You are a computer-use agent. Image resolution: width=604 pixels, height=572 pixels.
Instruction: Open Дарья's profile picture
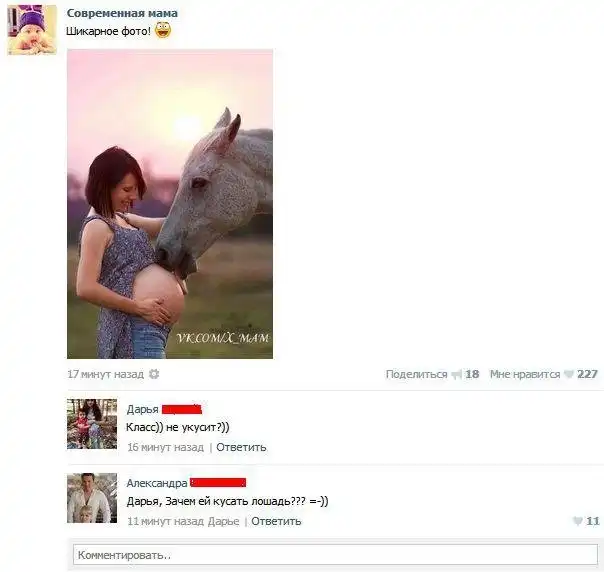point(92,424)
